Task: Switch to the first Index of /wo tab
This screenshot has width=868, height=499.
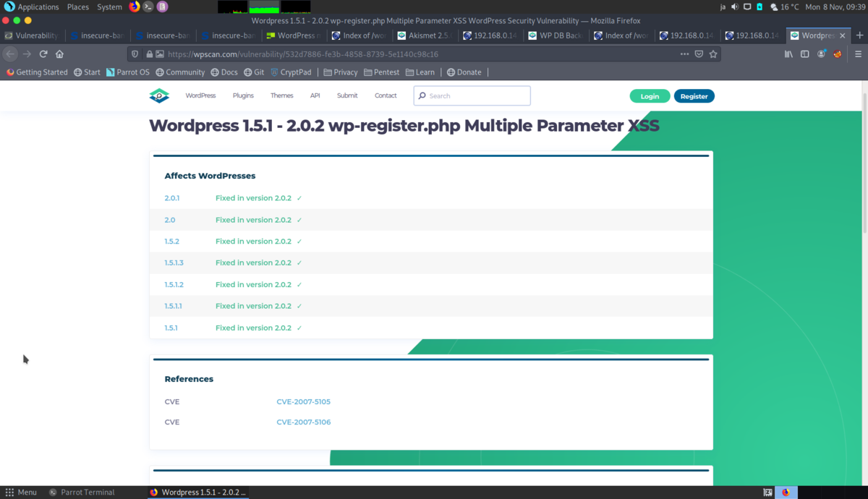Action: tap(359, 35)
